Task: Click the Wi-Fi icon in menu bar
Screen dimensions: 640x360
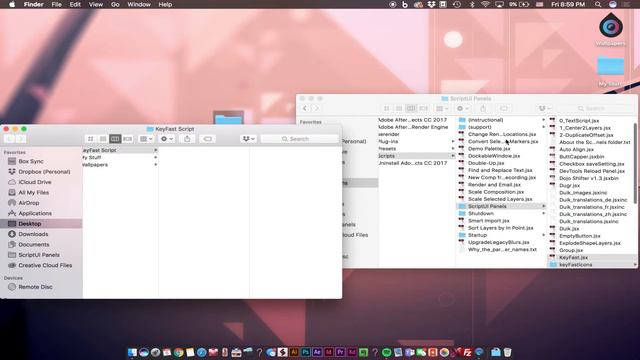Action: pos(485,4)
